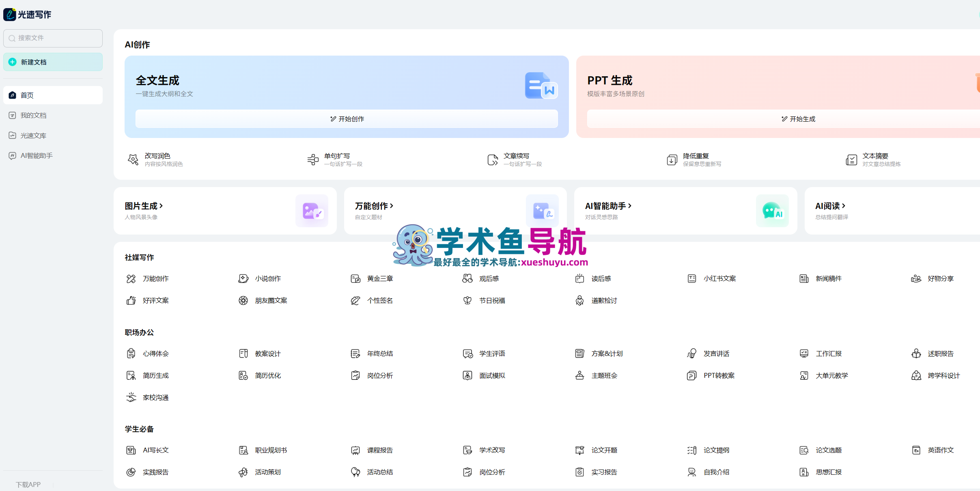Click the 家校沟通 handshake icon

click(x=131, y=397)
